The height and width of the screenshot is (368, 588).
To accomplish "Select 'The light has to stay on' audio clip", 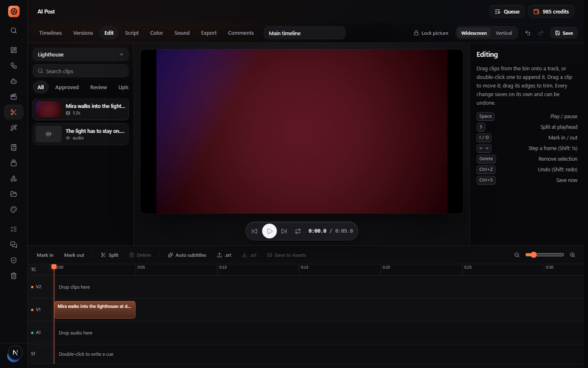I will coord(80,134).
